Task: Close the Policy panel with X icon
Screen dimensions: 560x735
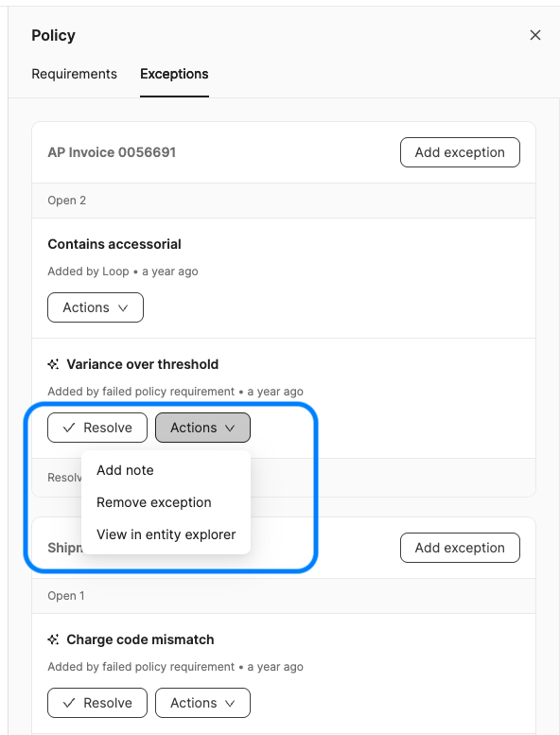Action: tap(535, 35)
